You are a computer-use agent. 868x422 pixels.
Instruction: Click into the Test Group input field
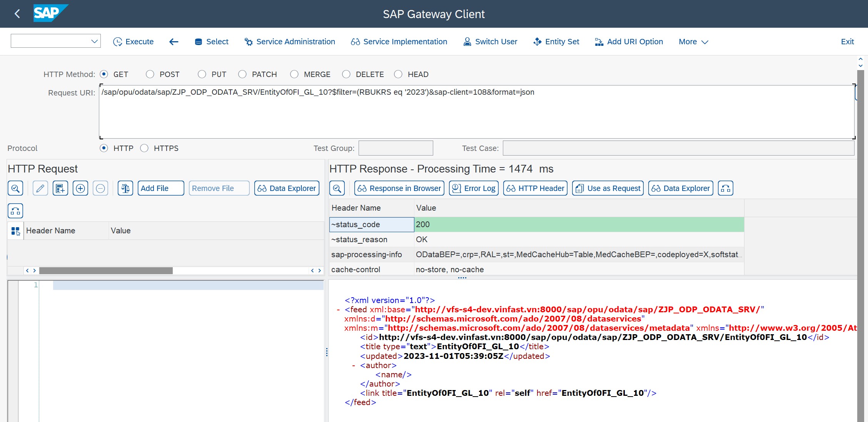coord(396,148)
